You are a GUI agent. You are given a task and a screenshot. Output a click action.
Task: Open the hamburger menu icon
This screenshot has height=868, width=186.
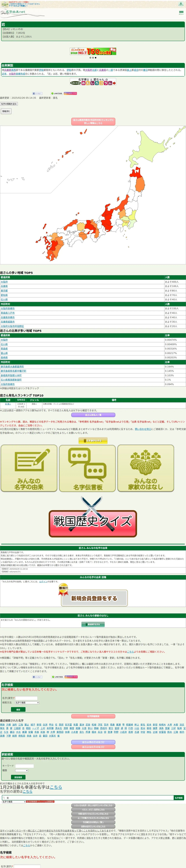tap(181, 12)
